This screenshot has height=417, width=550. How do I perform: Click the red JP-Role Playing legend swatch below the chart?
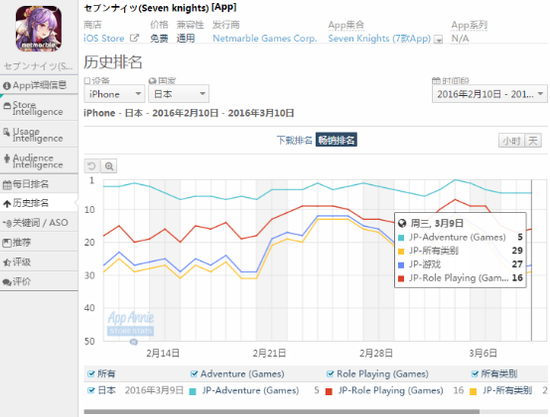pyautogui.click(x=329, y=391)
